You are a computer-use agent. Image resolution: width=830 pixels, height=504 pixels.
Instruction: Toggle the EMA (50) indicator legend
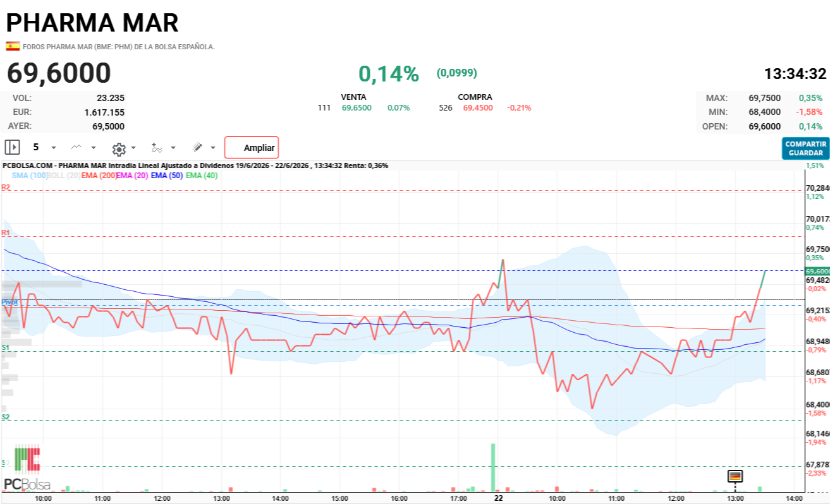coord(167,176)
